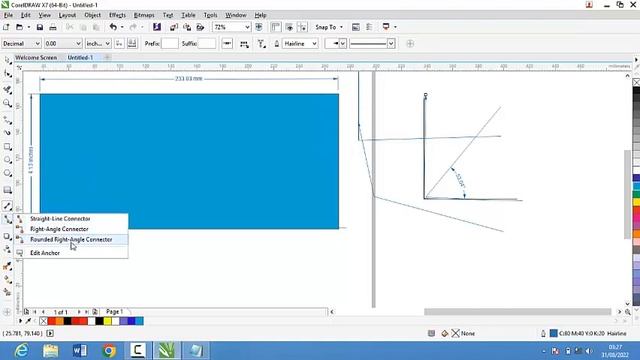Select the Smart Fill tool
Screen dimensions: 640x360
7,292
